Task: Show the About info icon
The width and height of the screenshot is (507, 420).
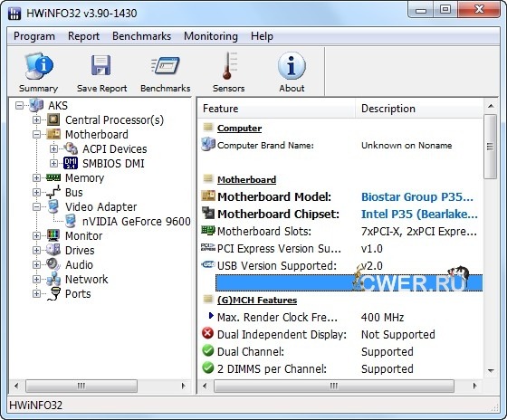Action: (x=292, y=66)
